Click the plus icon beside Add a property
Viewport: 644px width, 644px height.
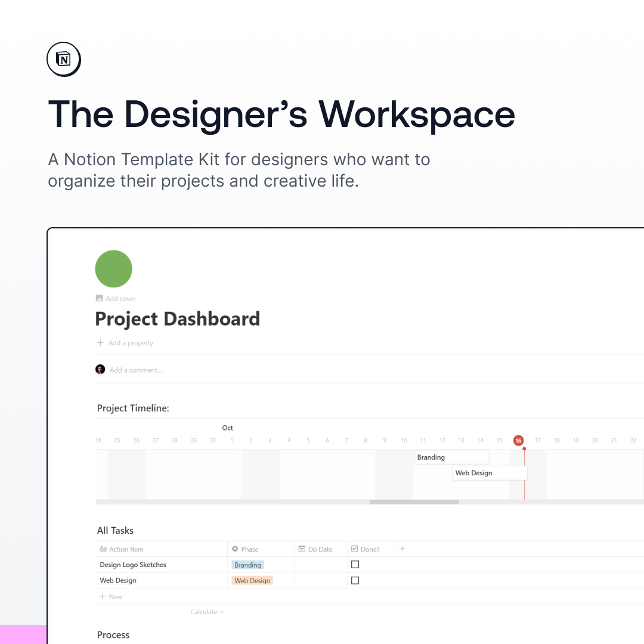tap(101, 343)
